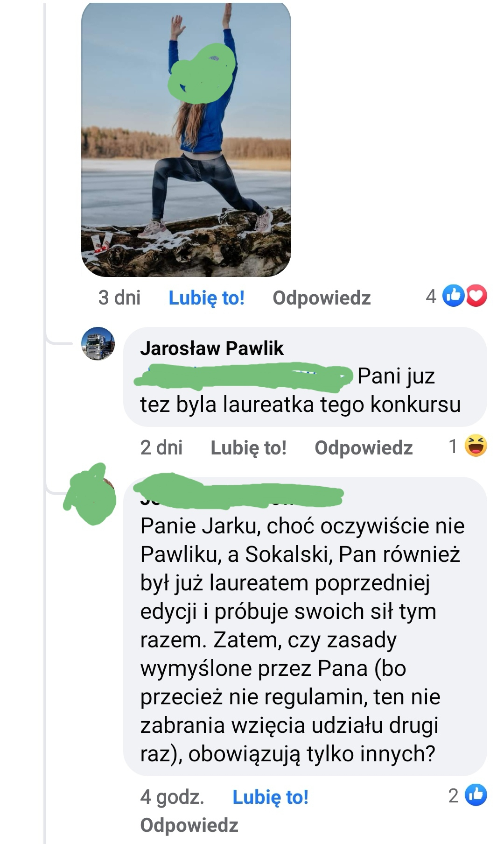Open the yoga pose photo attachment
504x844 pixels.
(x=186, y=139)
